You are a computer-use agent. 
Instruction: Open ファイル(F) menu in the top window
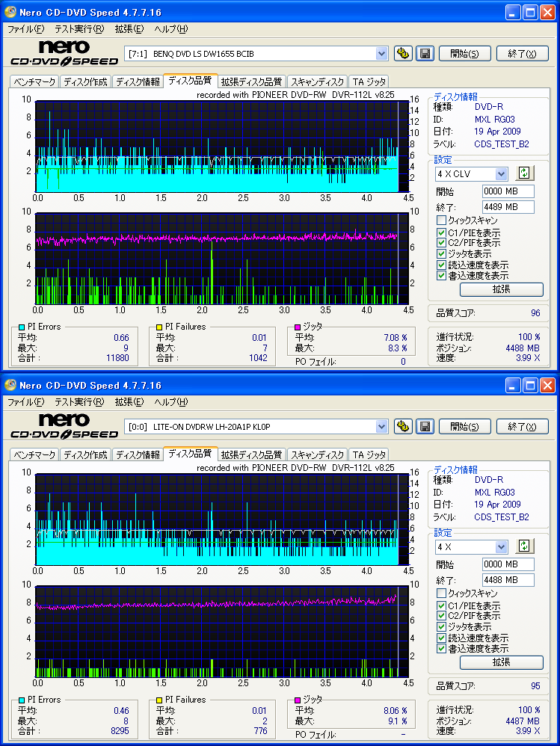25,29
